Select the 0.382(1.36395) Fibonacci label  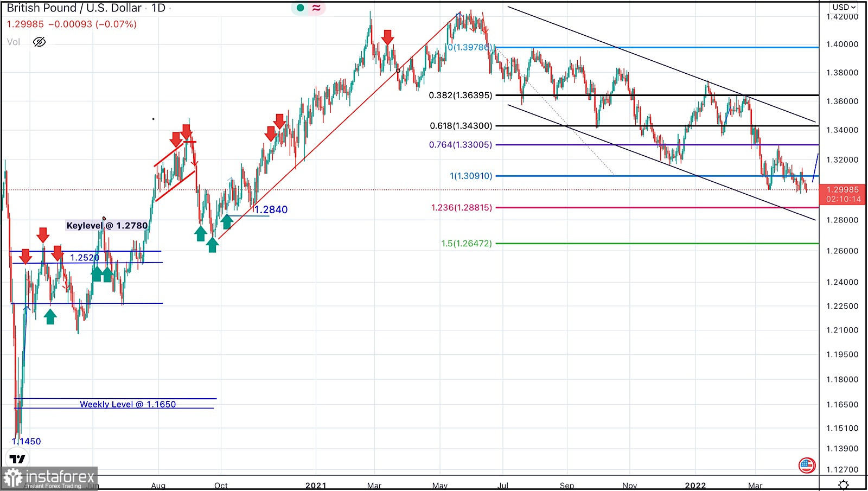pyautogui.click(x=461, y=95)
